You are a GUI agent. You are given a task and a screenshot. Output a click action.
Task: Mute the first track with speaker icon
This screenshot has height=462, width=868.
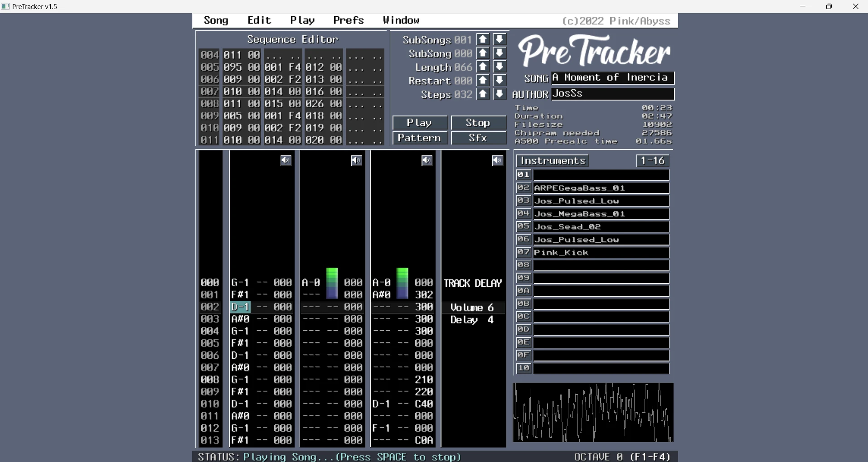[x=286, y=160]
